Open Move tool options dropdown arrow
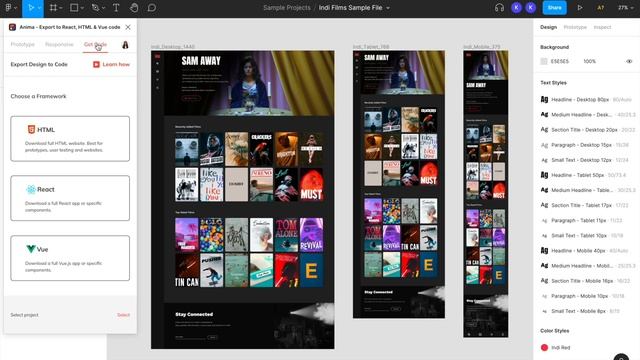This screenshot has width=640, height=360. (x=39, y=8)
